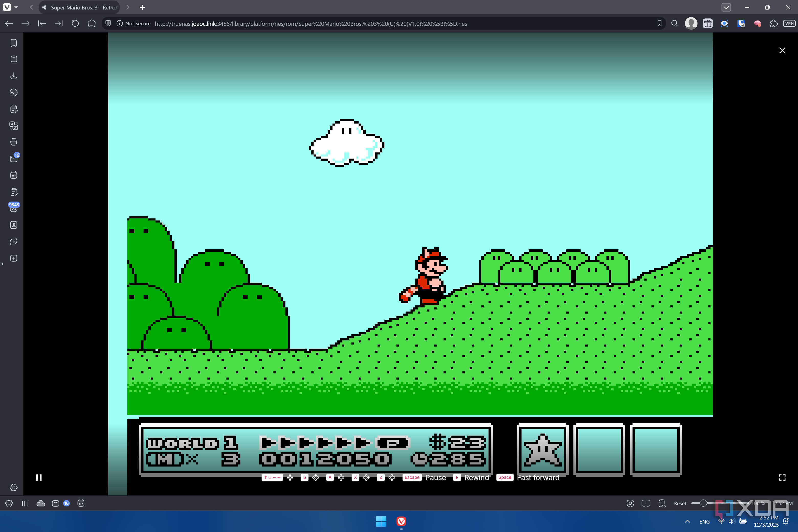Click the Space Fast forward hint

pyautogui.click(x=528, y=477)
